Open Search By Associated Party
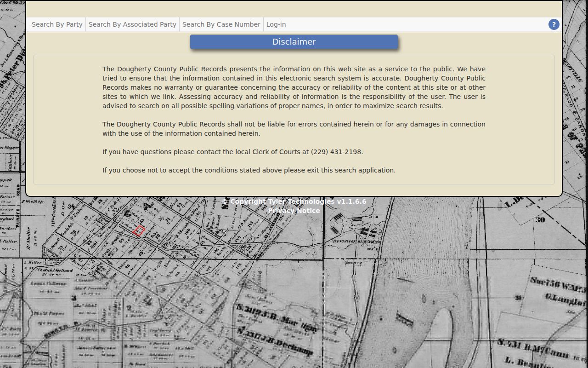This screenshot has height=368, width=588. point(132,24)
